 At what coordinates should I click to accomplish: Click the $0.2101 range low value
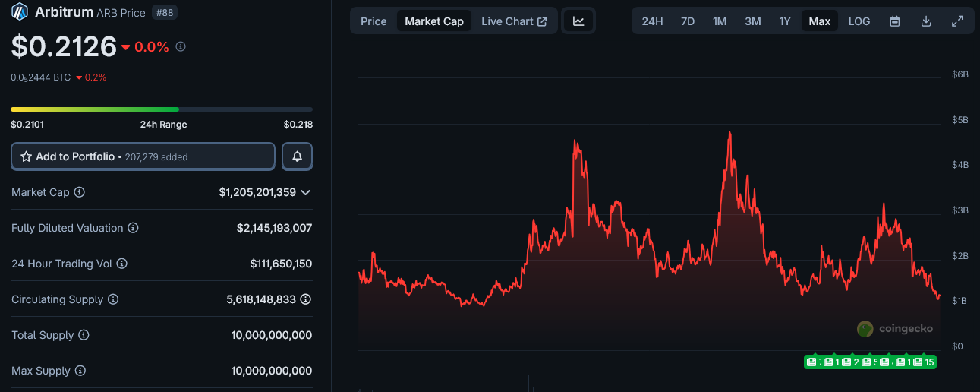point(27,125)
